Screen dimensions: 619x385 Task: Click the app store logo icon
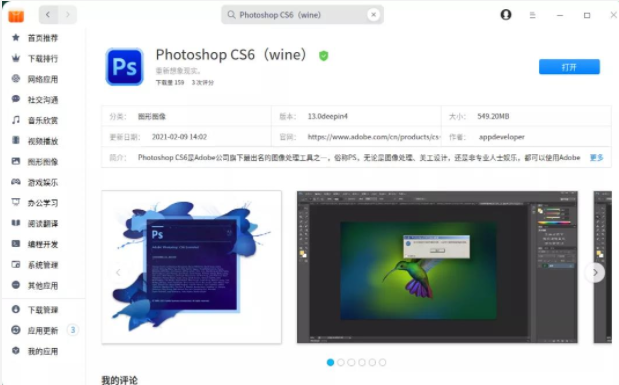click(16, 16)
